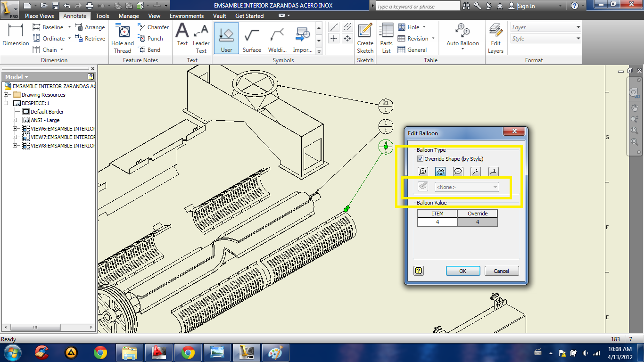Open the Manage ribbon tab
644x362 pixels.
[129, 16]
